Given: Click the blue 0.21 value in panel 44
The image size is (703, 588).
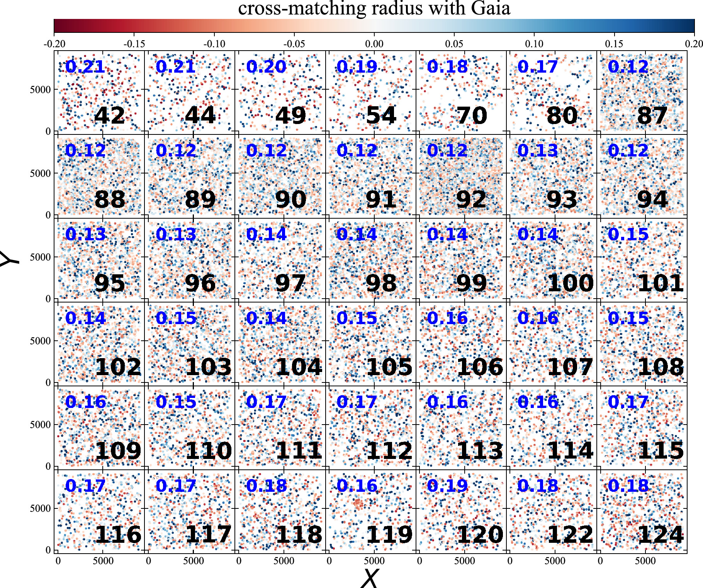Looking at the screenshot, I should pyautogui.click(x=176, y=67).
